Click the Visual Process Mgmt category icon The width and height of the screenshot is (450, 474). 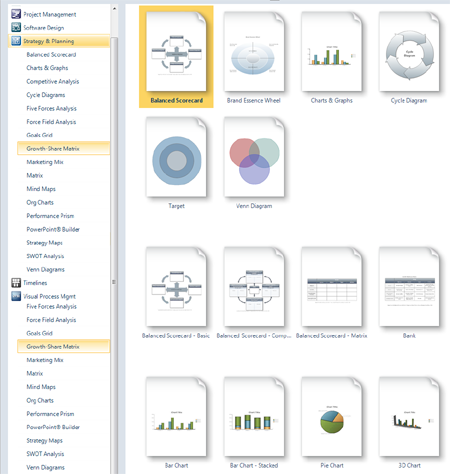pos(16,296)
